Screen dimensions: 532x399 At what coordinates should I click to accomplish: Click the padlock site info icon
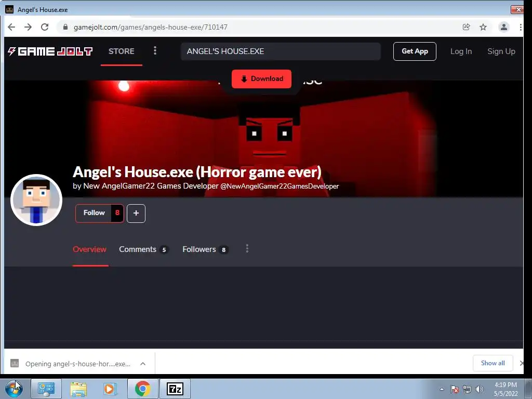pyautogui.click(x=65, y=27)
